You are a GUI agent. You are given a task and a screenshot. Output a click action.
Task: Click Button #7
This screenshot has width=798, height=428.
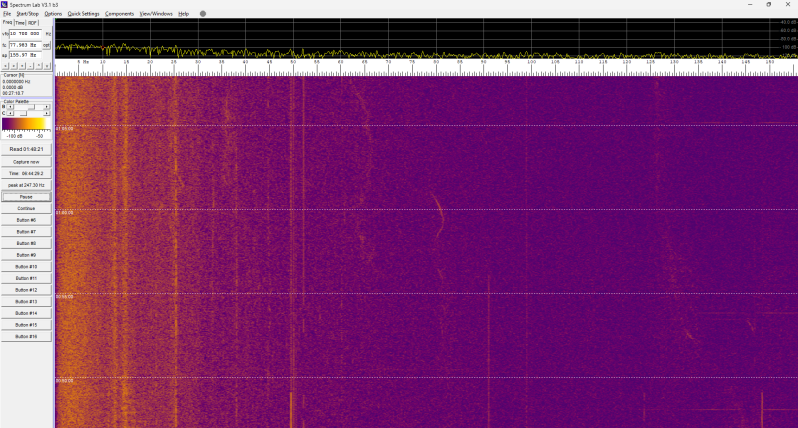26,232
